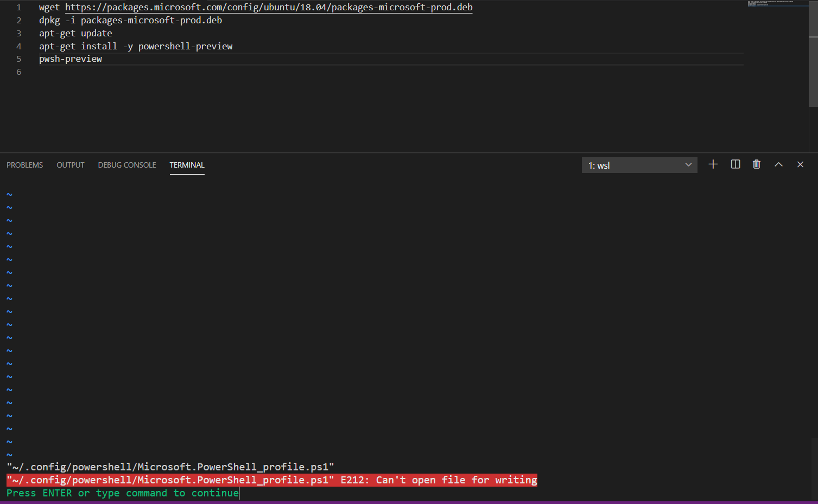Split the terminal pane
Viewport: 818px width, 504px height.
click(735, 164)
